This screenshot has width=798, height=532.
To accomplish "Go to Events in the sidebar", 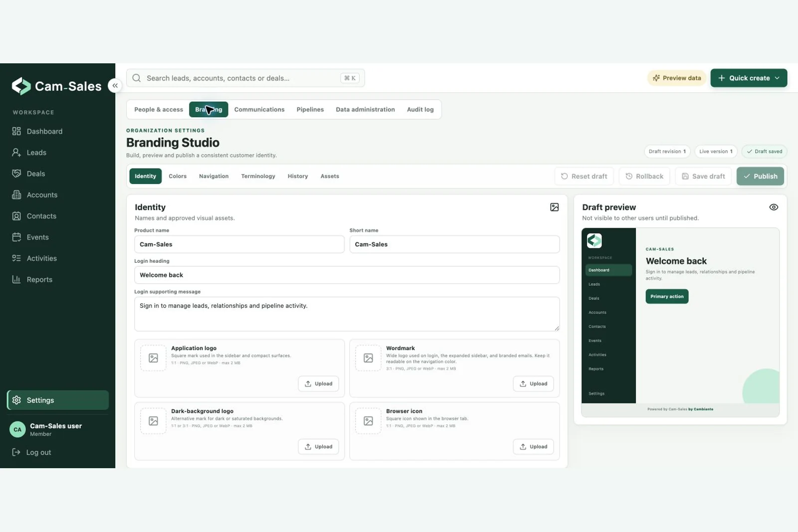I will tap(58, 237).
